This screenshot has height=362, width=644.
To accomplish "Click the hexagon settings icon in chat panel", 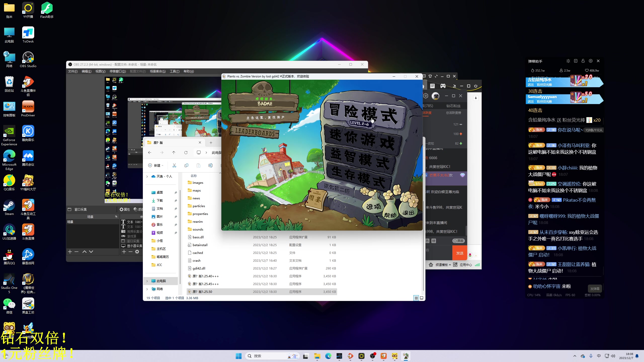I will (426, 96).
